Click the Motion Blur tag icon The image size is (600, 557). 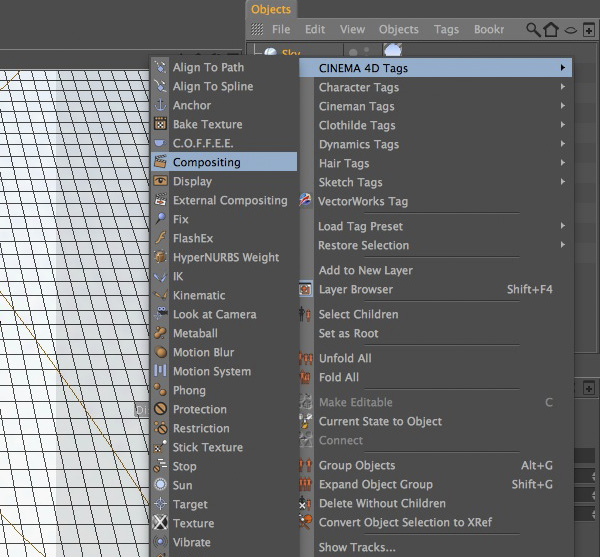tap(160, 352)
